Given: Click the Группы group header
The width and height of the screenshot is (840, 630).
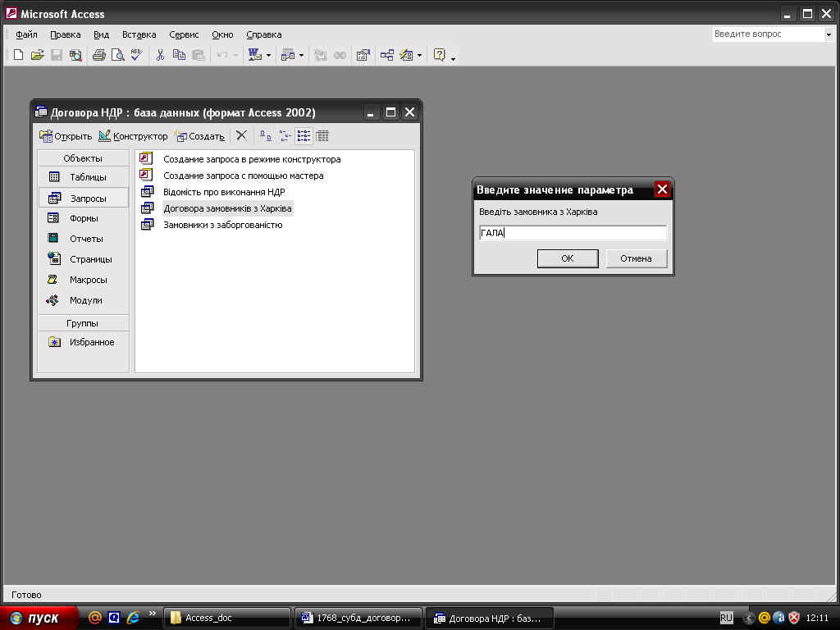Looking at the screenshot, I should click(83, 323).
